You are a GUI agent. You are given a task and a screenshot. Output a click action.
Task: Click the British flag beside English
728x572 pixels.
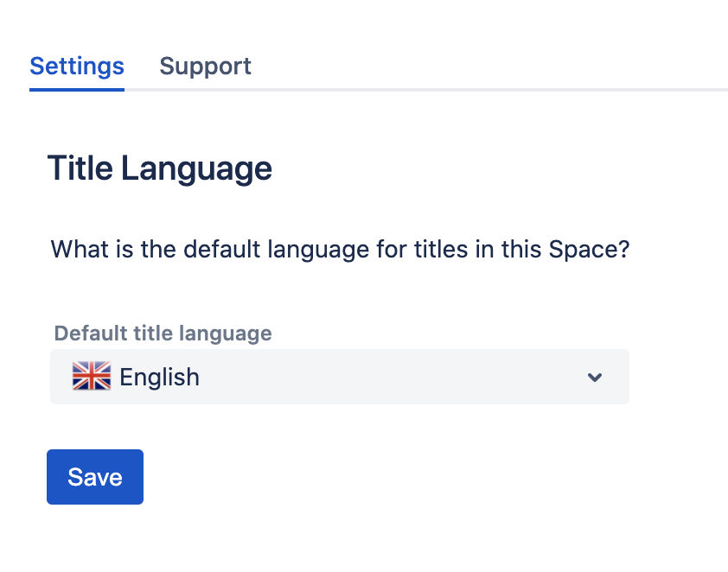92,377
